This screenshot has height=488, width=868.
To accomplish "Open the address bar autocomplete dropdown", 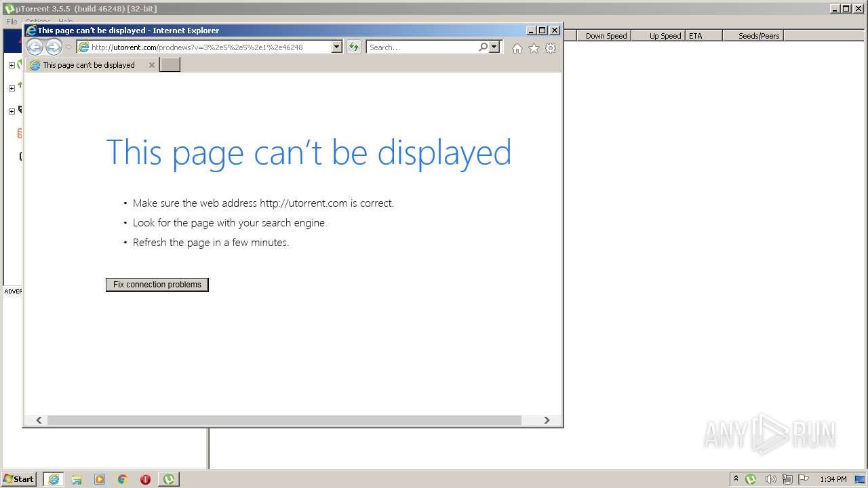I will pyautogui.click(x=337, y=47).
